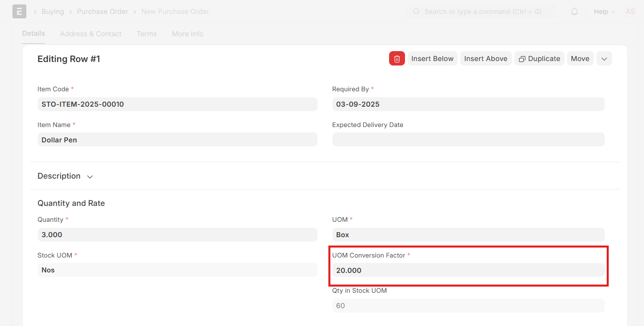Collapse the row editor with chevron button
The width and height of the screenshot is (644, 326).
604,59
